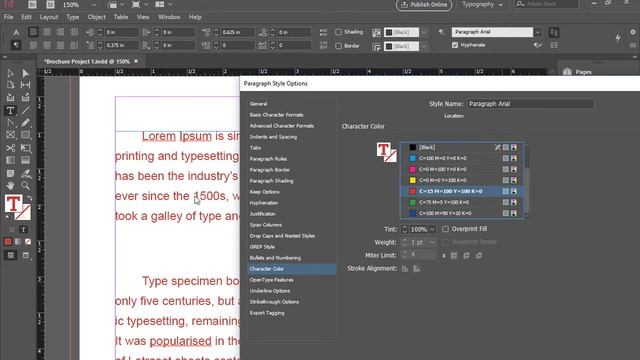Open the Shading color dropdown
This screenshot has width=640, height=360.
coord(424,32)
